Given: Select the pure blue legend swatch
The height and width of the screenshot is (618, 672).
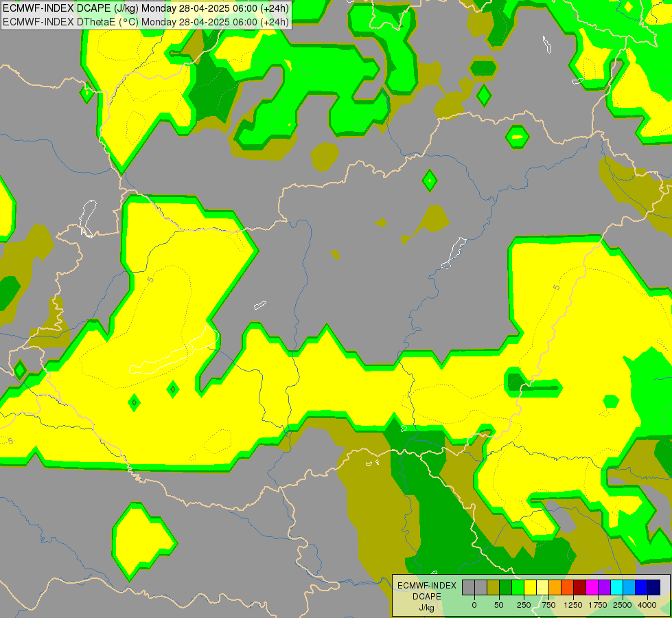Looking at the screenshot, I should [x=642, y=587].
